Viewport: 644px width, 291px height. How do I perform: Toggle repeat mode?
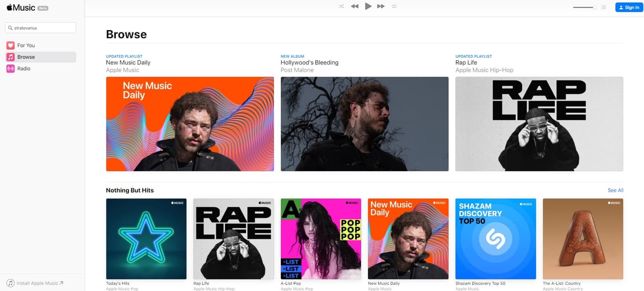coord(394,6)
